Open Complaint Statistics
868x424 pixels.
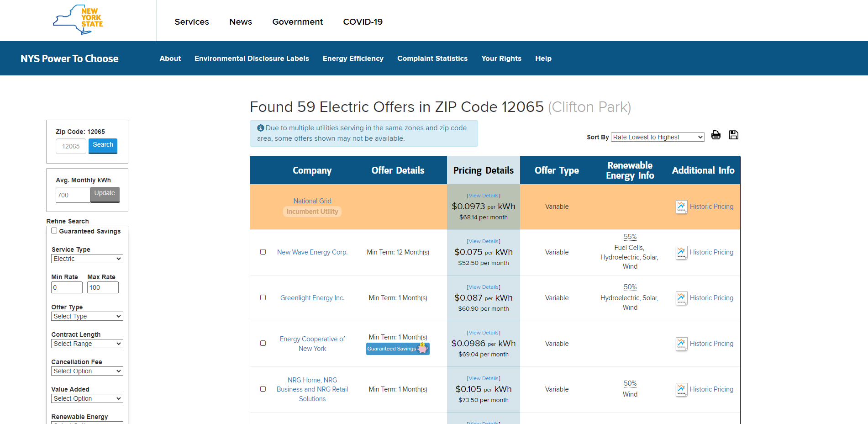point(432,58)
